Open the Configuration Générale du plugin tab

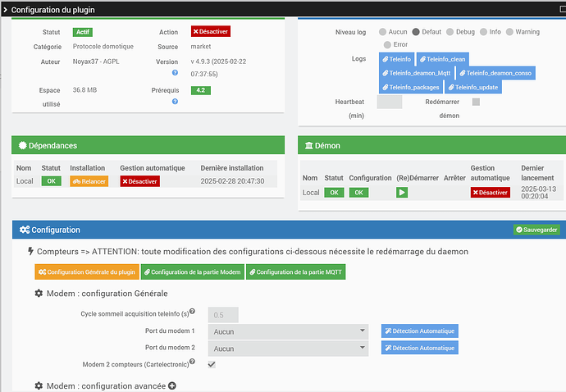click(87, 271)
